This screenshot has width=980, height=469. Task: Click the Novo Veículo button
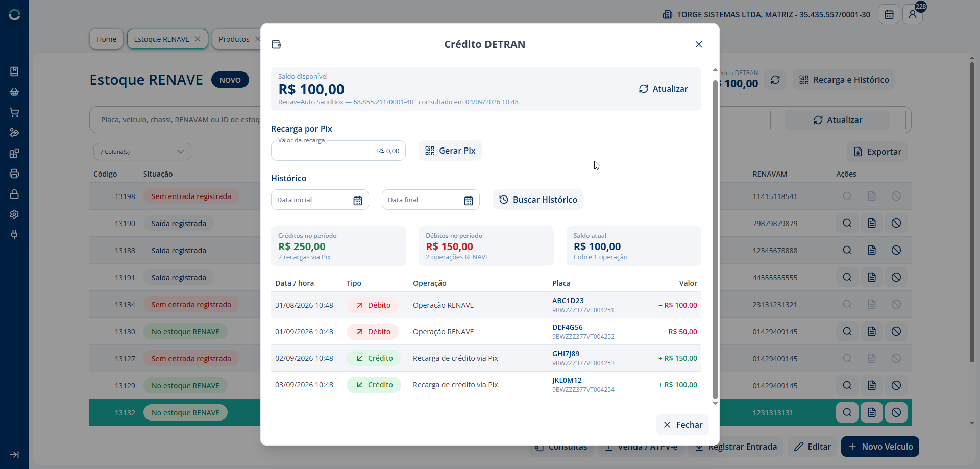click(x=880, y=447)
